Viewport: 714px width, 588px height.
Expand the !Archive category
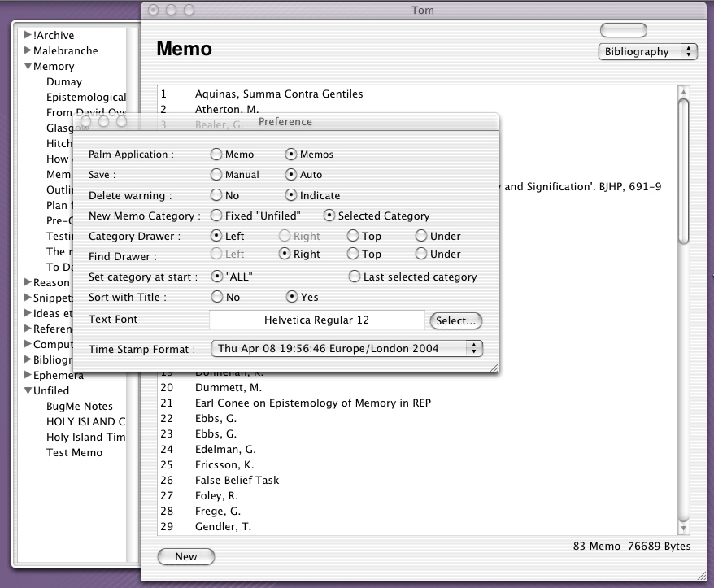pyautogui.click(x=28, y=35)
